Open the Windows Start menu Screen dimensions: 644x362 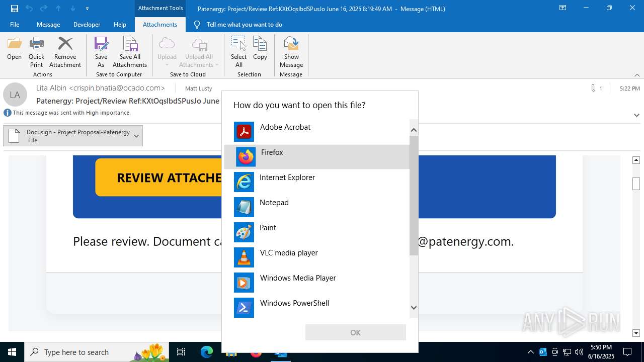pos(12,352)
